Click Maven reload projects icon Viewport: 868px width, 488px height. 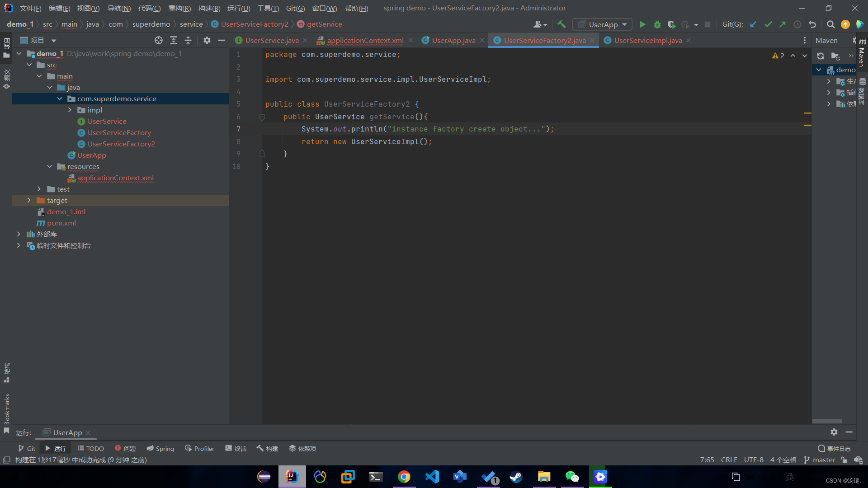tap(820, 56)
